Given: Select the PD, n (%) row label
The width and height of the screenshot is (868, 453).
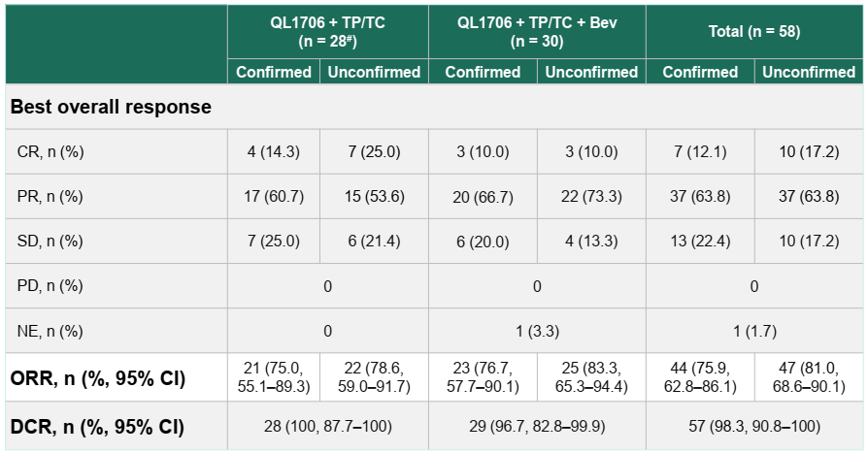Looking at the screenshot, I should [x=50, y=286].
